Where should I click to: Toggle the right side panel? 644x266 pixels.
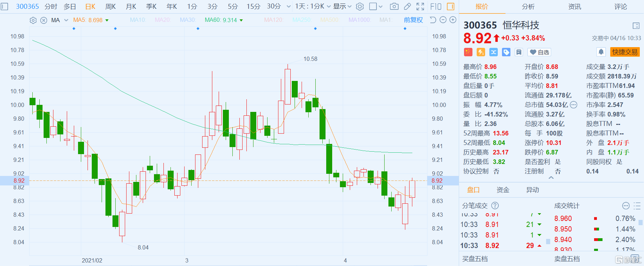tap(450, 6)
